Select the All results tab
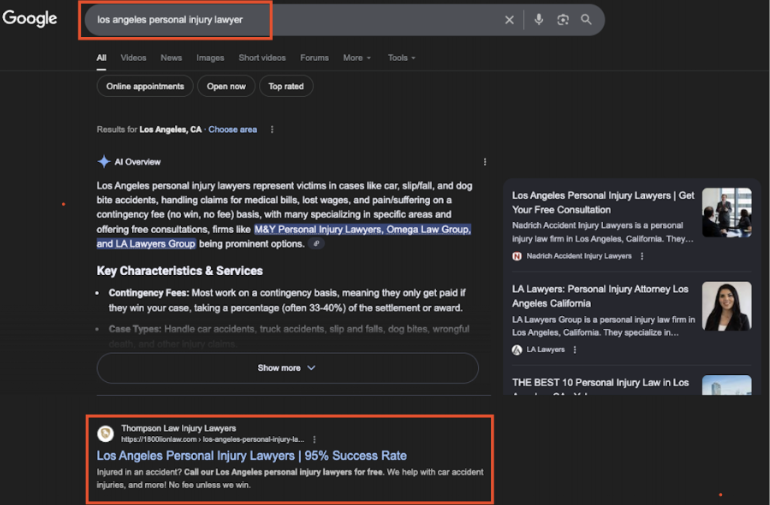Screen dimensions: 770x505 click(101, 58)
